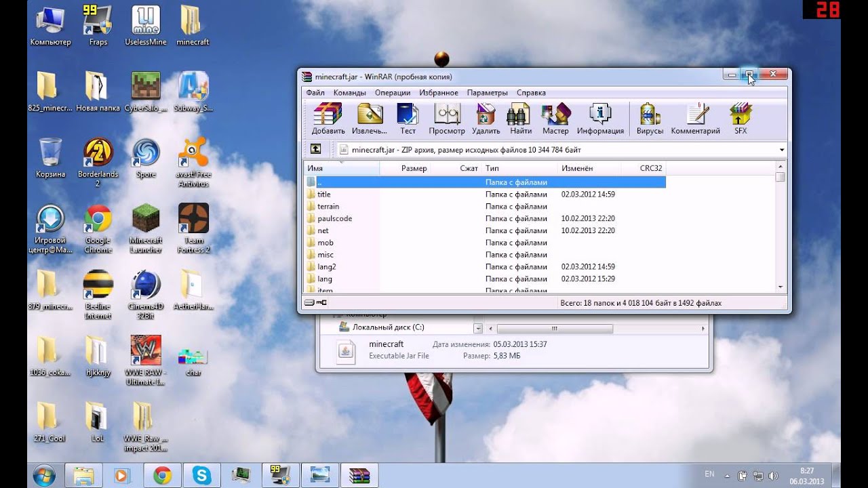
Task: Open minecraft folder on desktop
Action: (193, 26)
